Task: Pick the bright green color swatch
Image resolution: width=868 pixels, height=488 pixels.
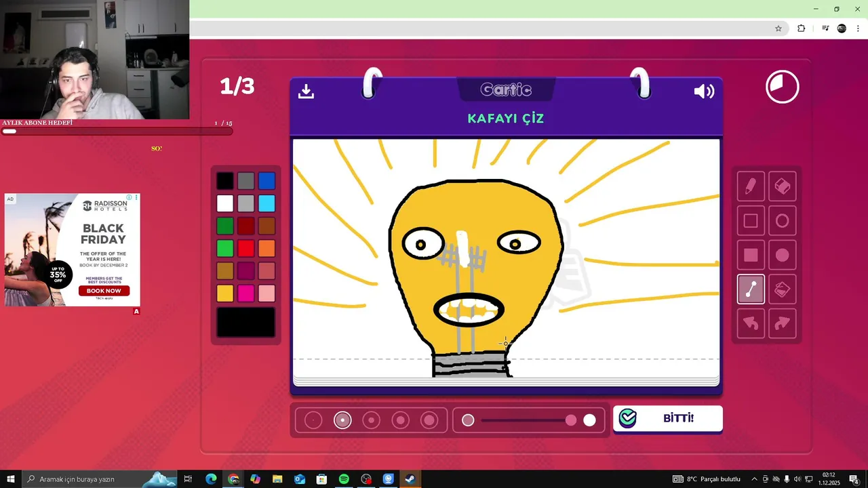Action: (225, 248)
